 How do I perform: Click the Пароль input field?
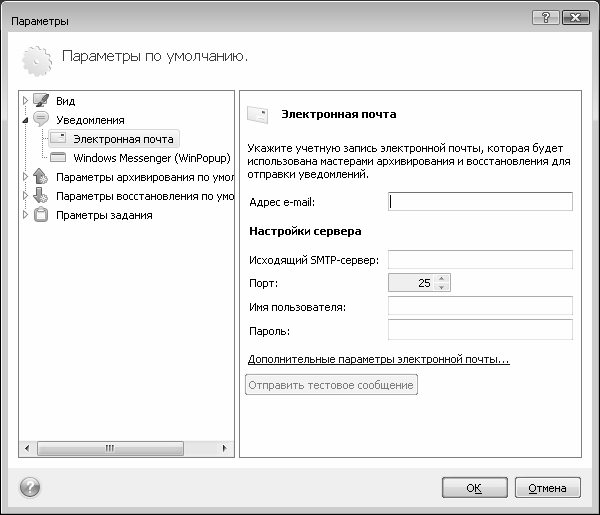click(x=480, y=330)
